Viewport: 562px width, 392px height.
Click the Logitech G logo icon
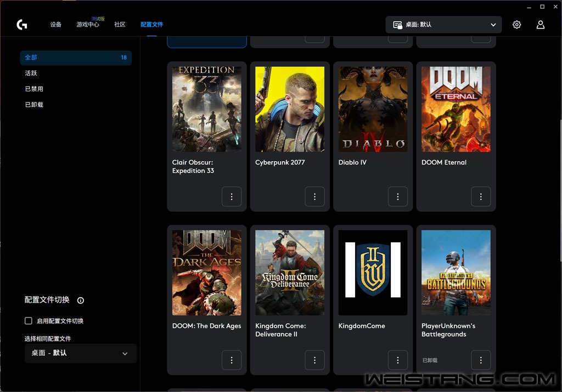(x=22, y=24)
